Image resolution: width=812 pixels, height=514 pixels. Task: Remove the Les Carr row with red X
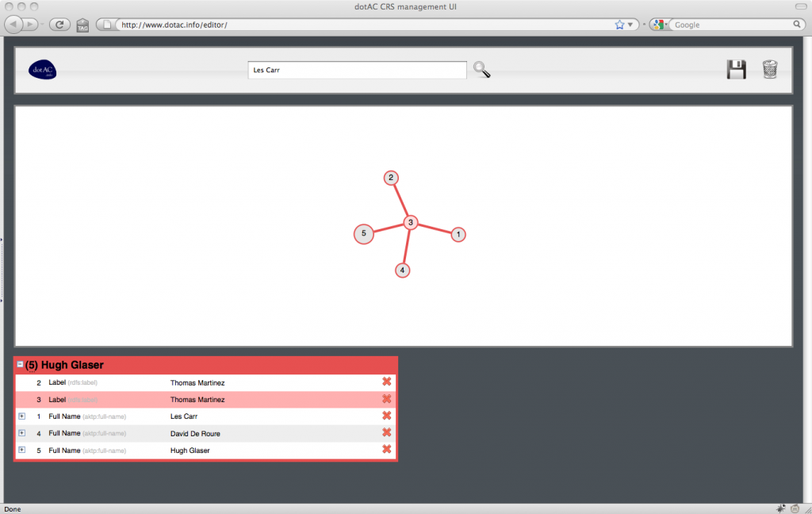pos(387,416)
